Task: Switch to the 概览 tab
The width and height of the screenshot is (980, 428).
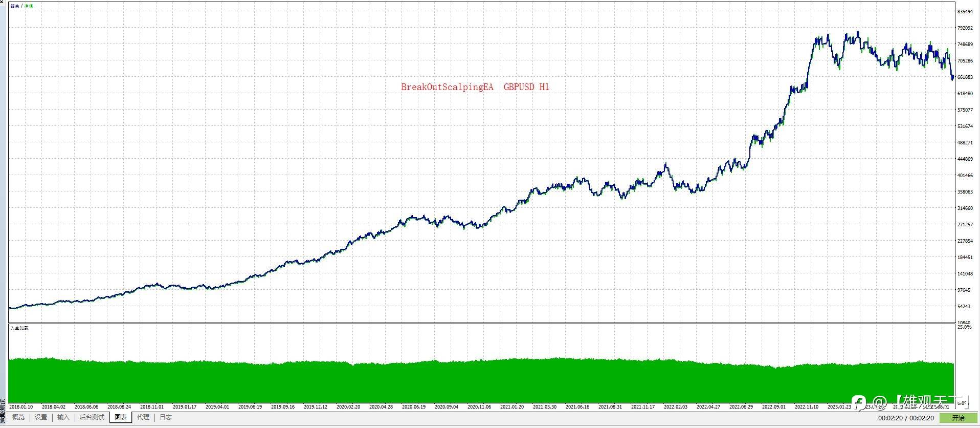Action: (18, 417)
